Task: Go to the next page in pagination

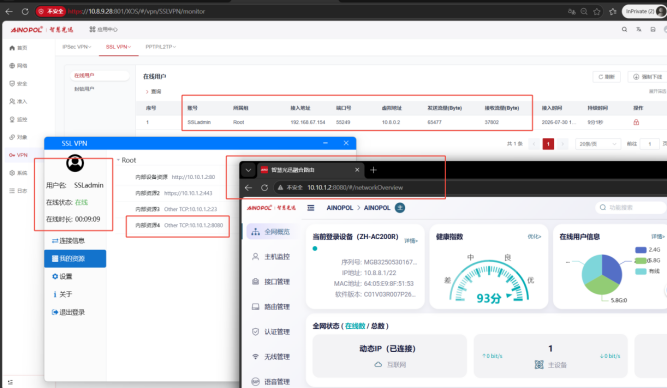Action: [x=562, y=144]
